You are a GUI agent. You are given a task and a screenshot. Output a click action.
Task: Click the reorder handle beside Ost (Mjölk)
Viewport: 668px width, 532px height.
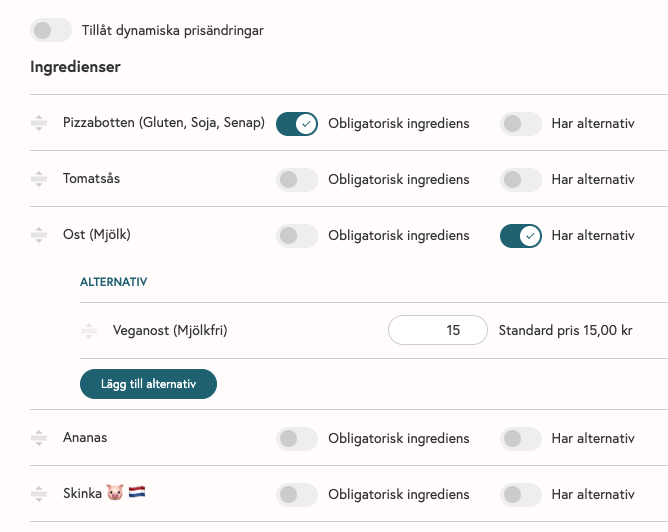coord(39,235)
